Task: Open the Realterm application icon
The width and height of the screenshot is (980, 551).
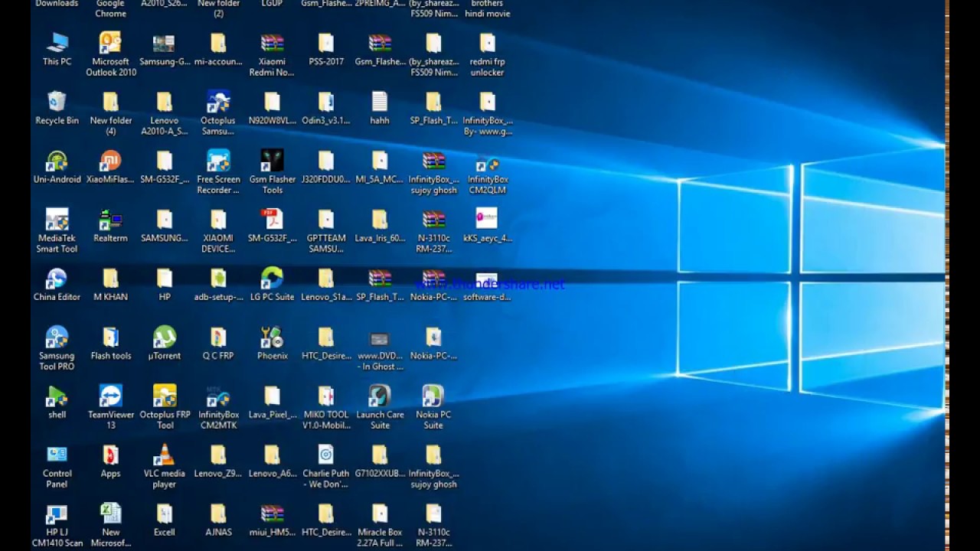Action: pyautogui.click(x=111, y=226)
